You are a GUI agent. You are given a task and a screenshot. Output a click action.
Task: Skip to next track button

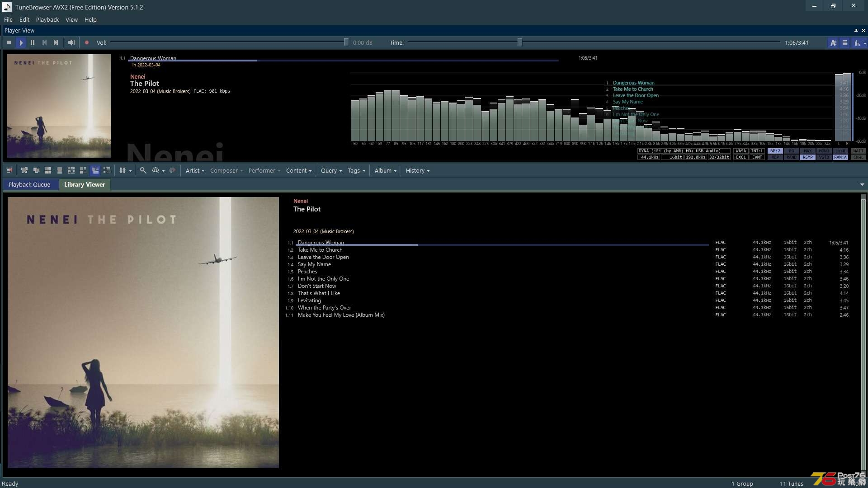(56, 42)
